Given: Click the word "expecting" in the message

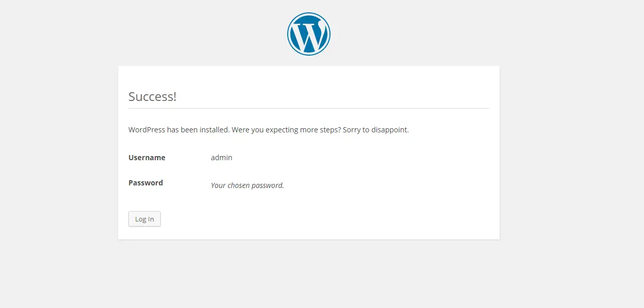Looking at the screenshot, I should pyautogui.click(x=282, y=130).
